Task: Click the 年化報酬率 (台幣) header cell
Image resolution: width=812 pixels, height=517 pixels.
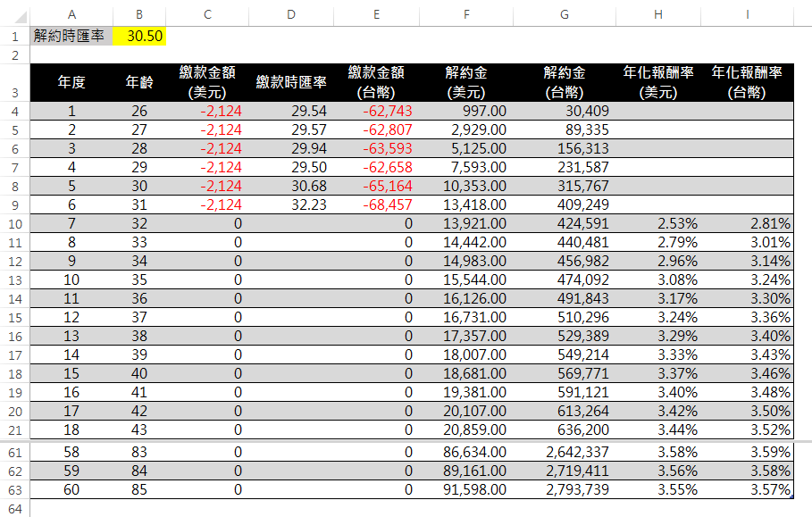Action: point(747,82)
